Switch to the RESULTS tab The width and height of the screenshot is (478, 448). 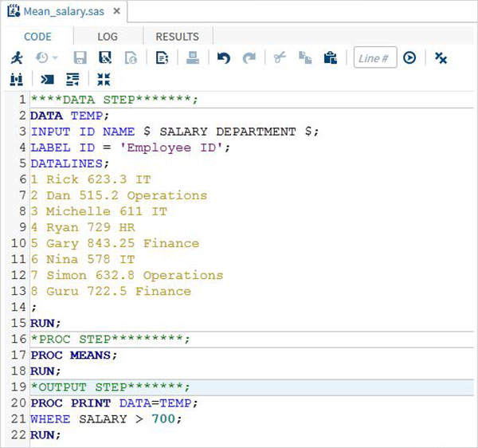[177, 36]
